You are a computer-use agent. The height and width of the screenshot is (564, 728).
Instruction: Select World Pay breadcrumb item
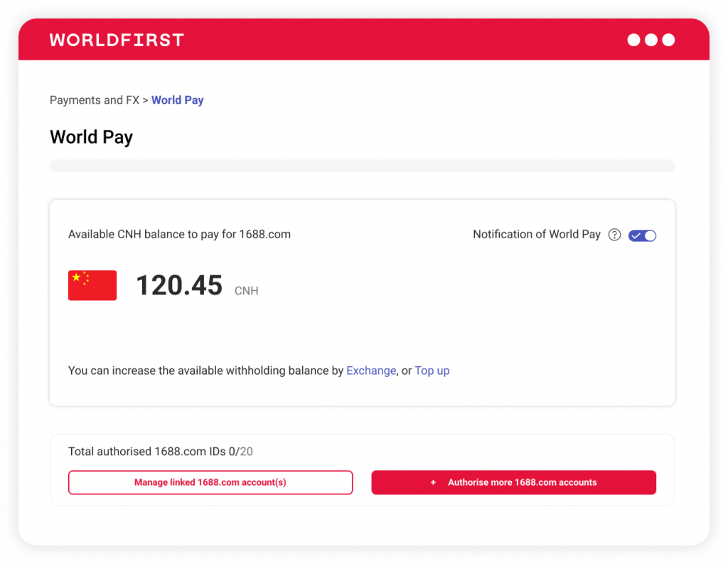click(178, 100)
